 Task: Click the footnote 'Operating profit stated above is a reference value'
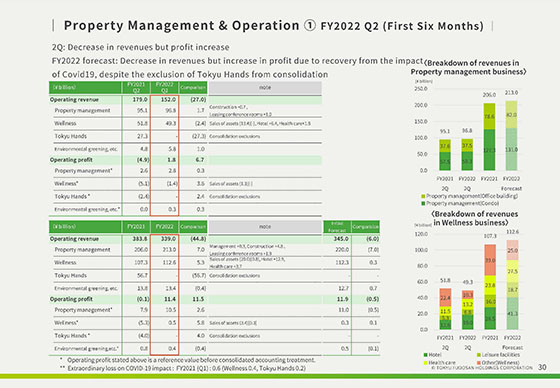(x=188, y=360)
